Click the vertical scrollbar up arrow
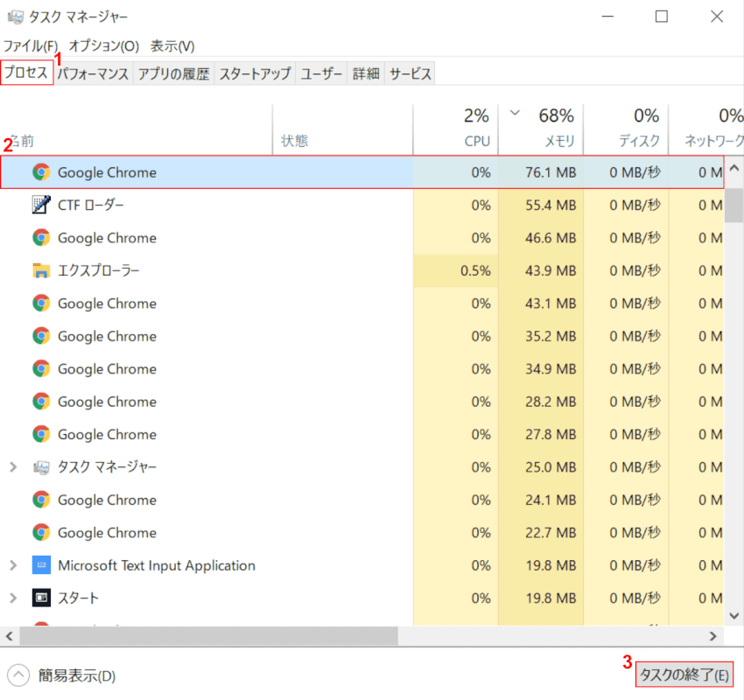This screenshot has width=744, height=700. (734, 168)
